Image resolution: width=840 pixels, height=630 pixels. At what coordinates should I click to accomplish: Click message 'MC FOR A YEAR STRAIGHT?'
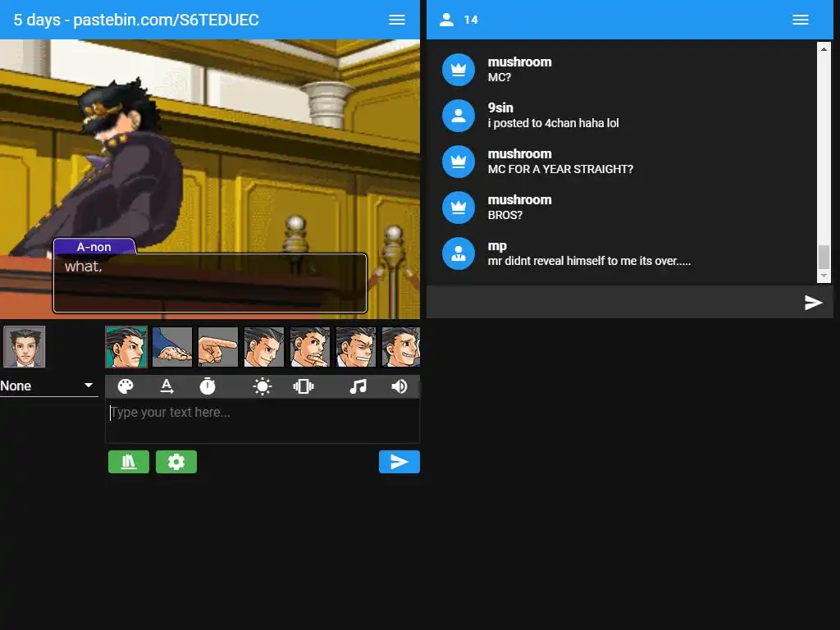pyautogui.click(x=560, y=169)
